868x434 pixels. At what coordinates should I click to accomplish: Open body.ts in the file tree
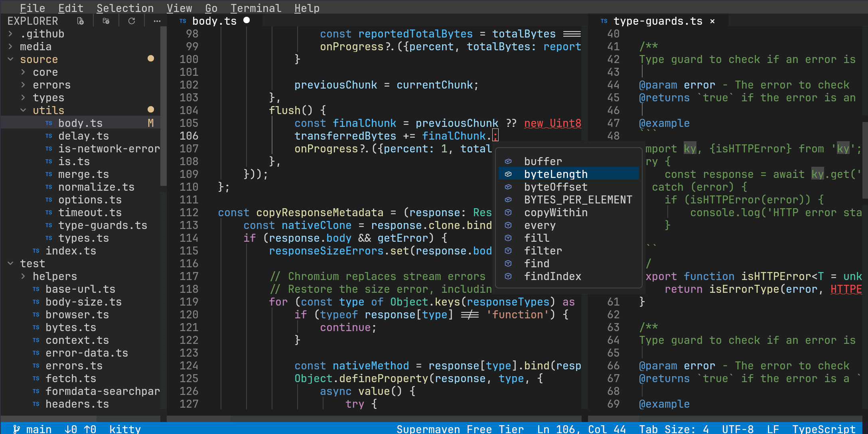pyautogui.click(x=80, y=123)
